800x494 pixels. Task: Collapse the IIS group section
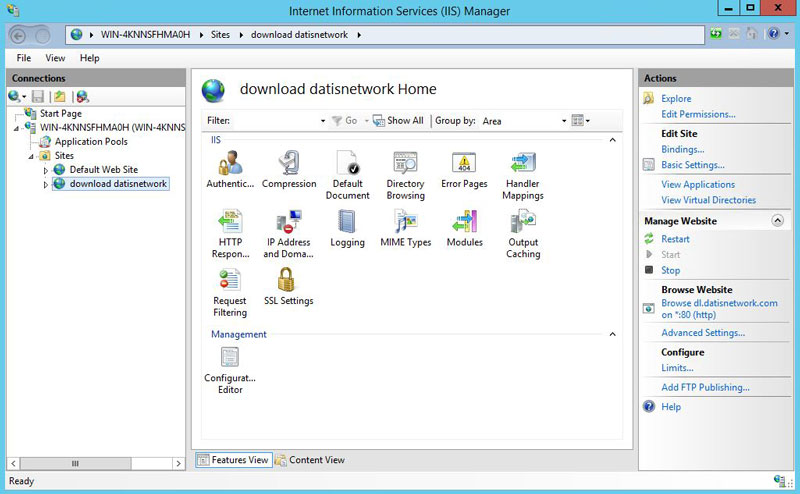(613, 140)
